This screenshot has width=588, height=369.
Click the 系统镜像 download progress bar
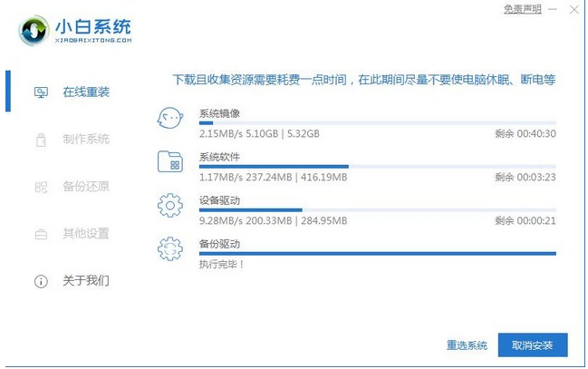(x=377, y=122)
